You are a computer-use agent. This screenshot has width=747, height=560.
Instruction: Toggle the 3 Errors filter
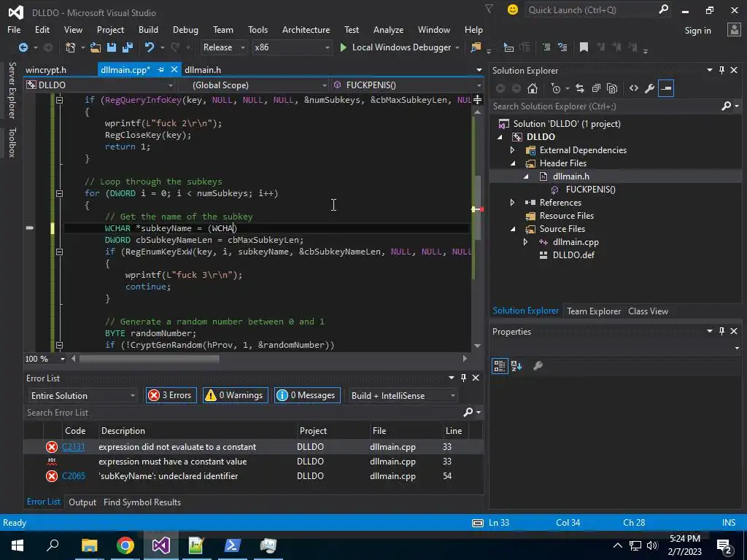click(171, 395)
